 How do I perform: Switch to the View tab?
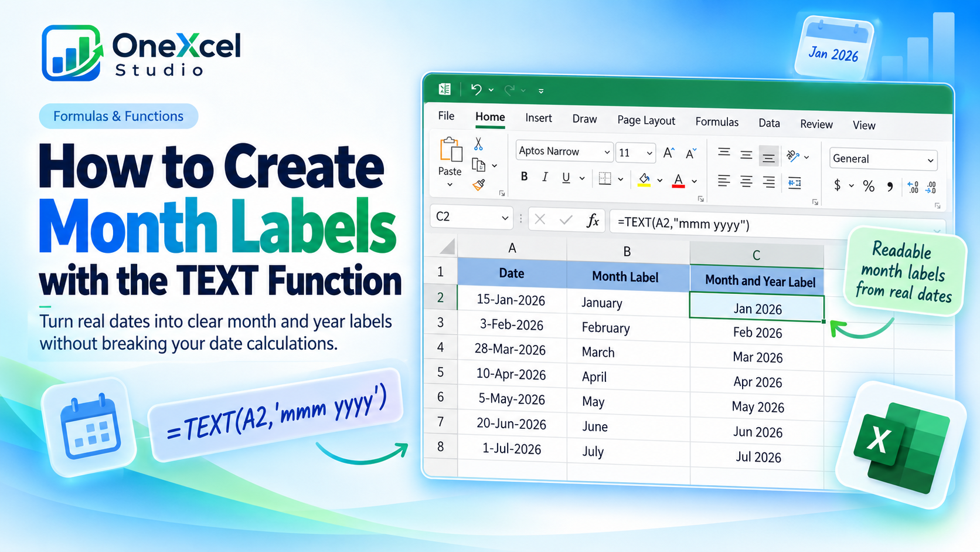(x=864, y=125)
